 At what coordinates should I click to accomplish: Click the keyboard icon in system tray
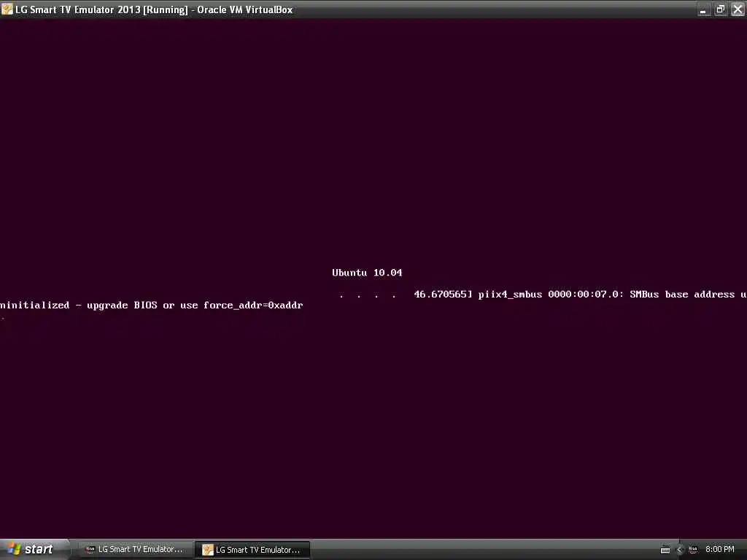pyautogui.click(x=665, y=550)
